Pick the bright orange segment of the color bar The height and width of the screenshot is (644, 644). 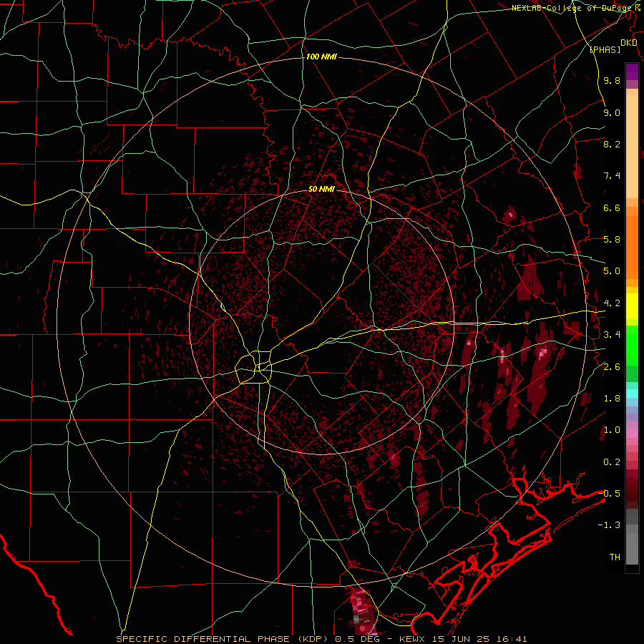pos(632,248)
